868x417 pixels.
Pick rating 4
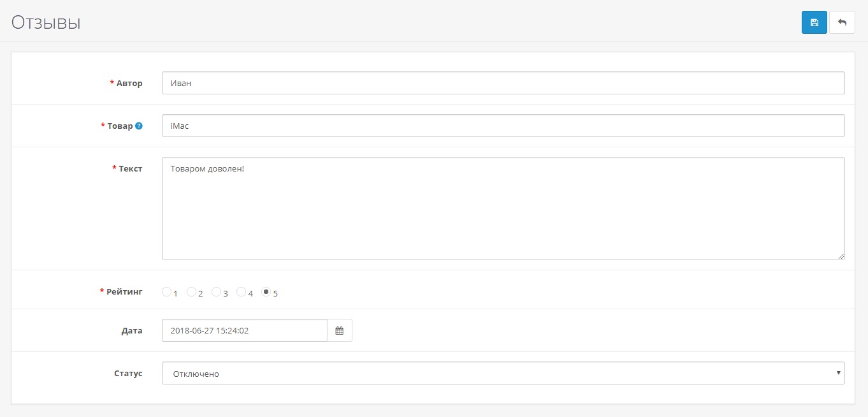241,292
